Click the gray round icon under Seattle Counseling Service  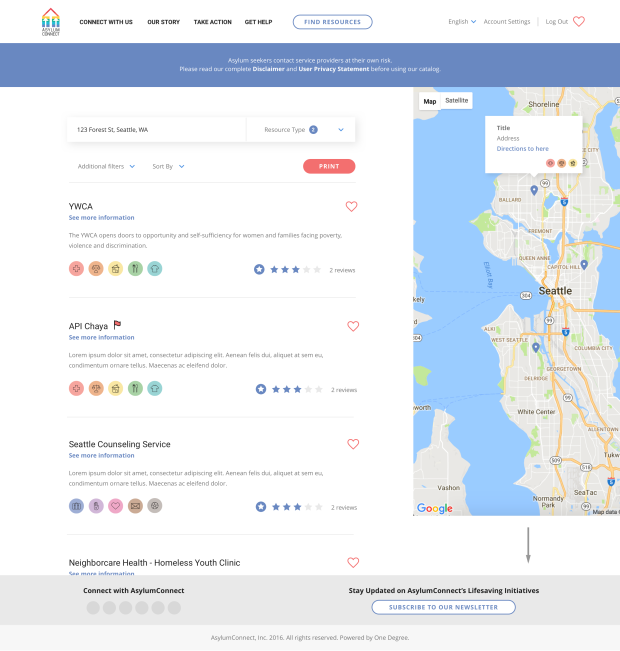154,506
